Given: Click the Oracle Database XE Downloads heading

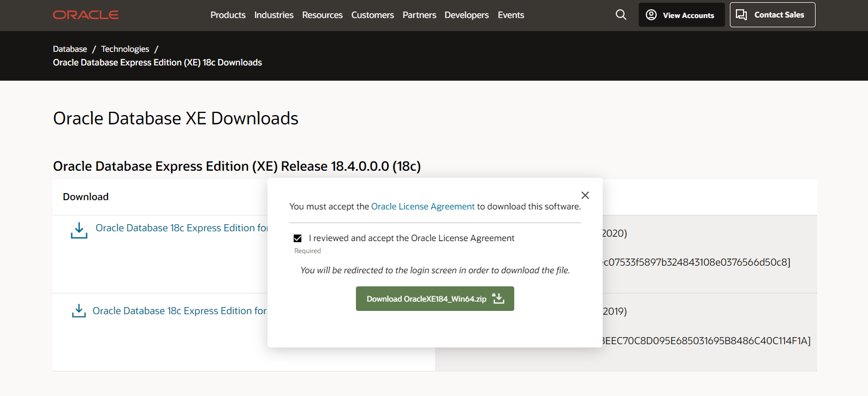Looking at the screenshot, I should tap(176, 118).
